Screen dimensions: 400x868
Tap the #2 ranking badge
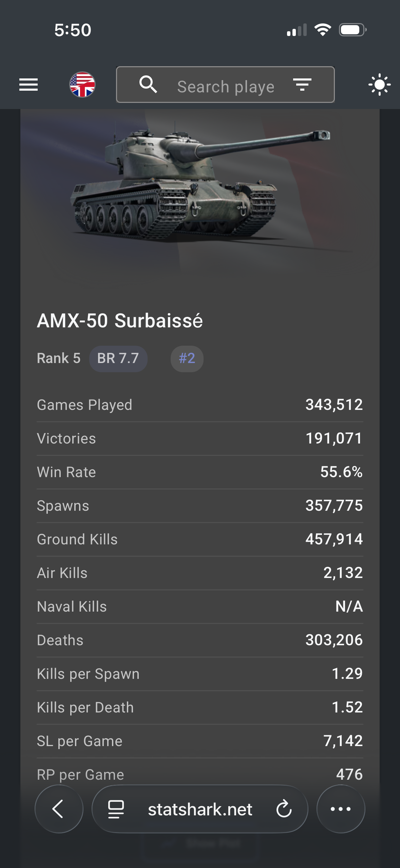(x=187, y=359)
